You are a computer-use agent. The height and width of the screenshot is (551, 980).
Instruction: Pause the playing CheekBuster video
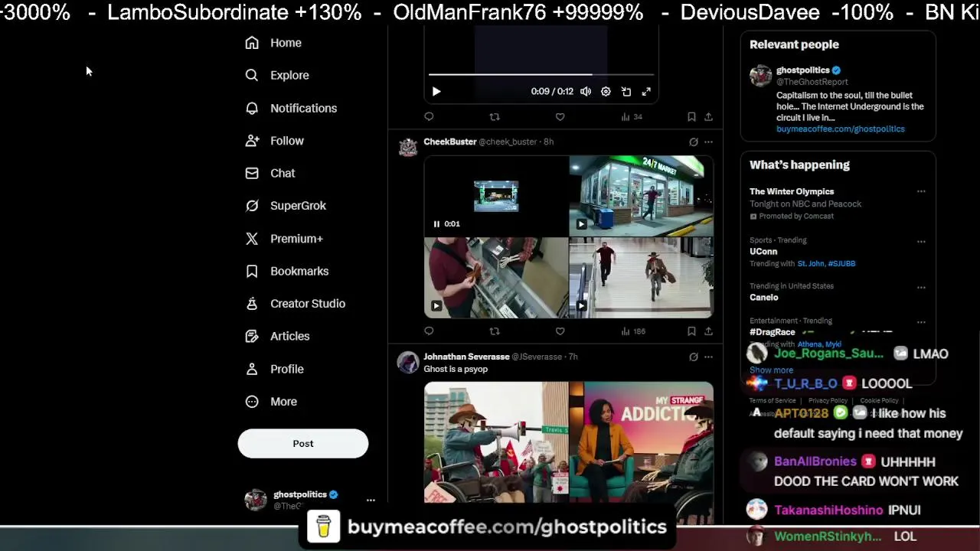[436, 224]
